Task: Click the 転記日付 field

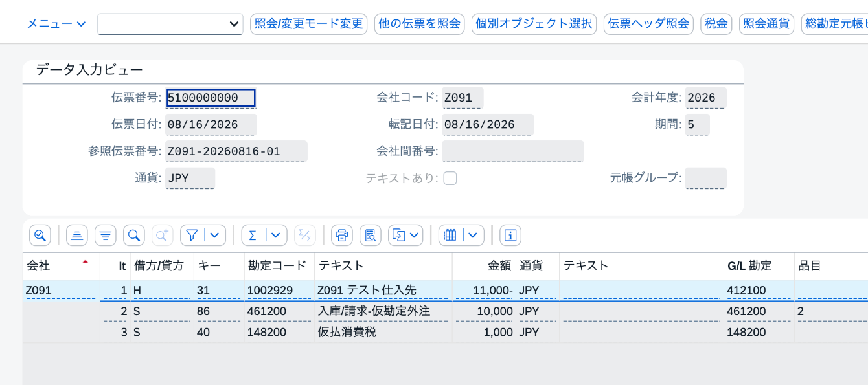Action: click(x=488, y=125)
